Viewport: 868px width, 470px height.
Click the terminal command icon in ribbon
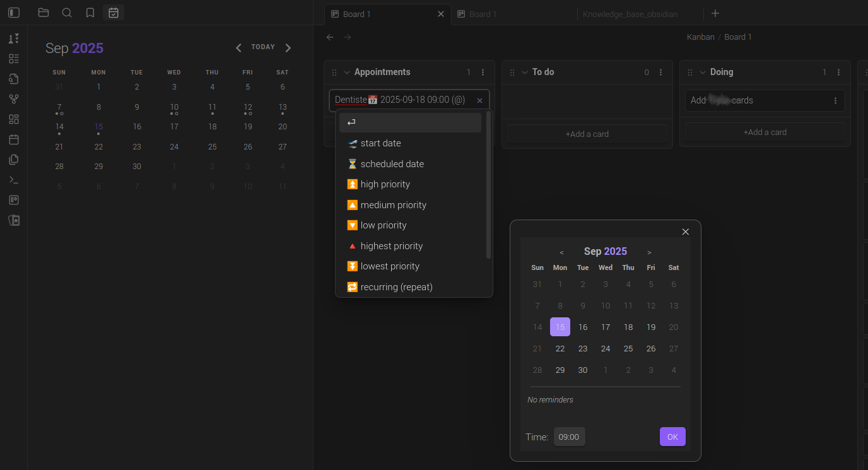click(x=14, y=180)
